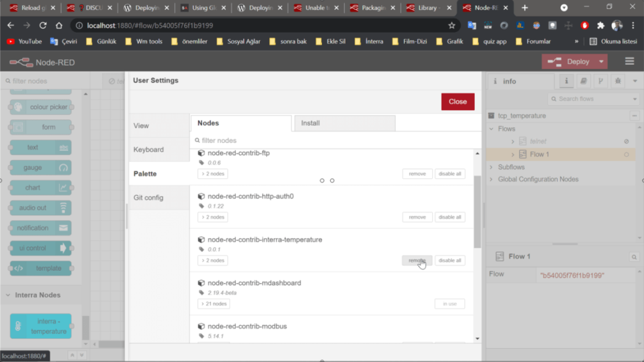Disable all nodes of node-red-contrib-http-auth0

pyautogui.click(x=450, y=217)
